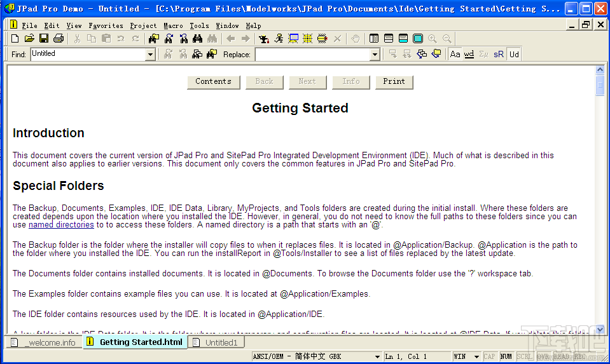The image size is (610, 364).
Task: Click the full-screen cyan window icon
Action: point(418,39)
